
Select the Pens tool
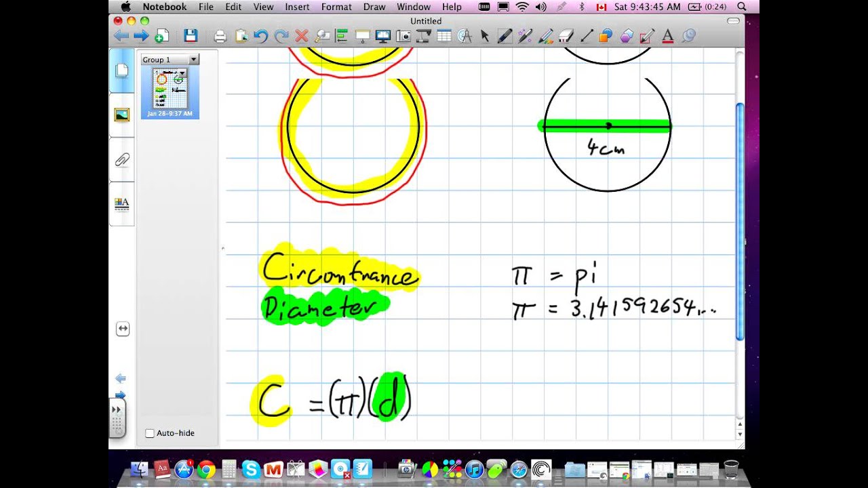(x=505, y=36)
